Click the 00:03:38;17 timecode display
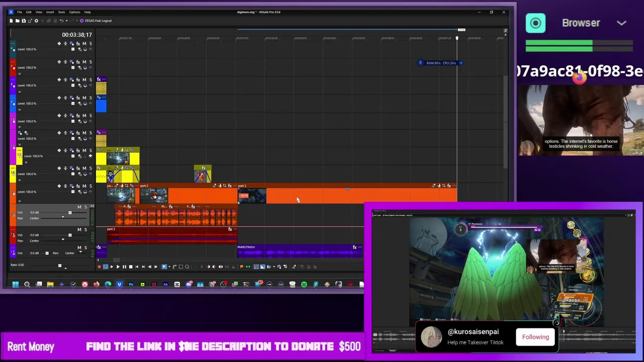644x362 pixels. pos(77,35)
